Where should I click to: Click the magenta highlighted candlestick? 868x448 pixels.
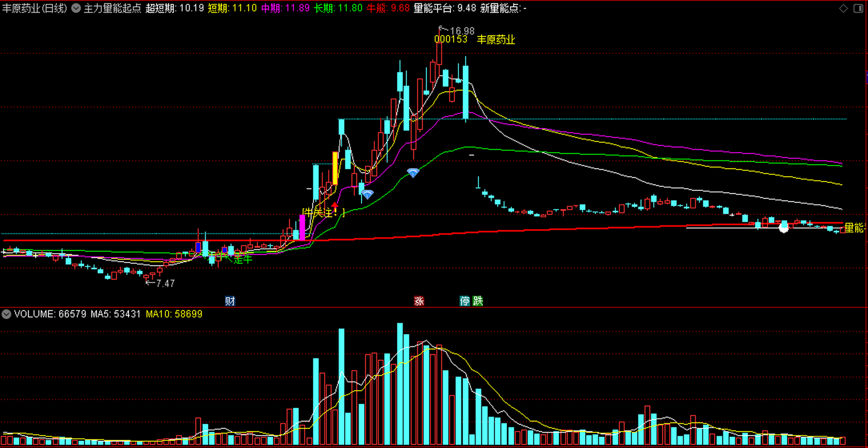(x=302, y=227)
